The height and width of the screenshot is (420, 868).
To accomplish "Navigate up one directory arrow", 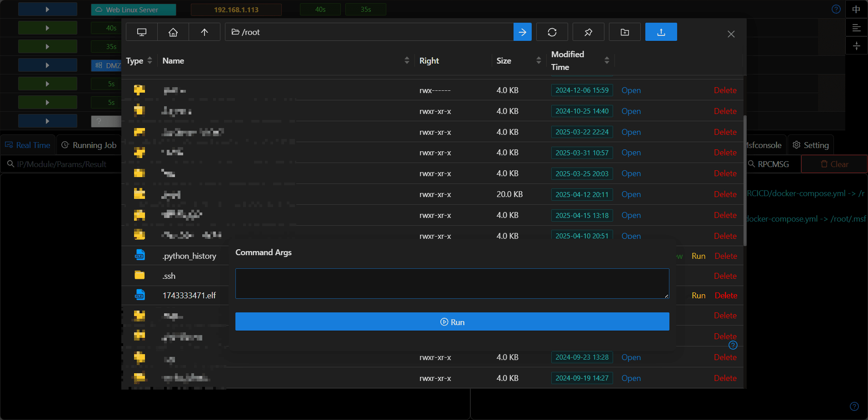I will pyautogui.click(x=205, y=32).
